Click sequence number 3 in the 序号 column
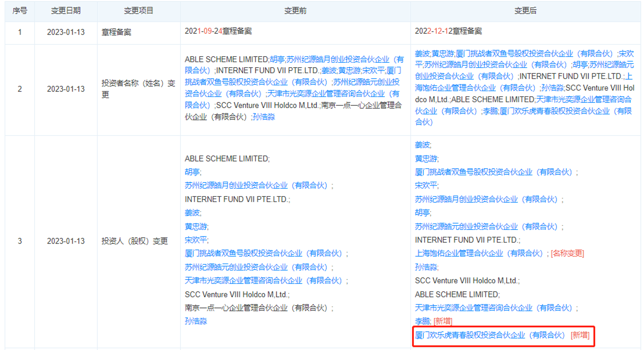644x350 pixels. [x=20, y=241]
